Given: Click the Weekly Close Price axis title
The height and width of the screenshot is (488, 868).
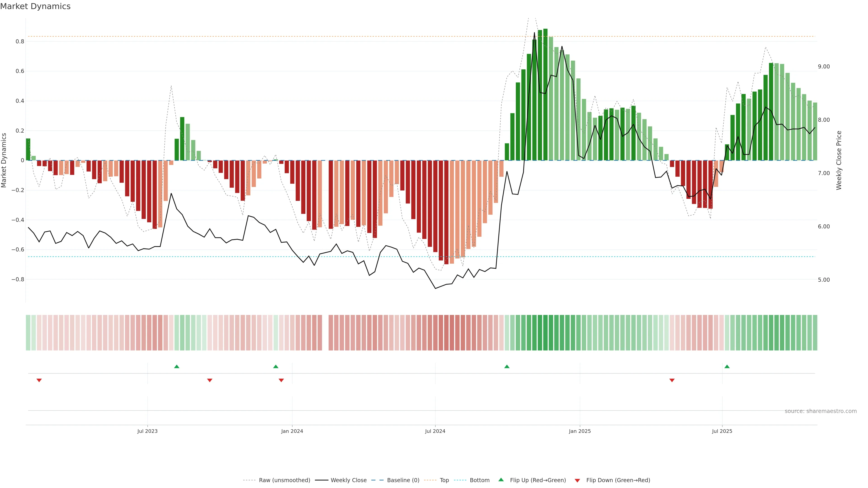Looking at the screenshot, I should click(839, 160).
